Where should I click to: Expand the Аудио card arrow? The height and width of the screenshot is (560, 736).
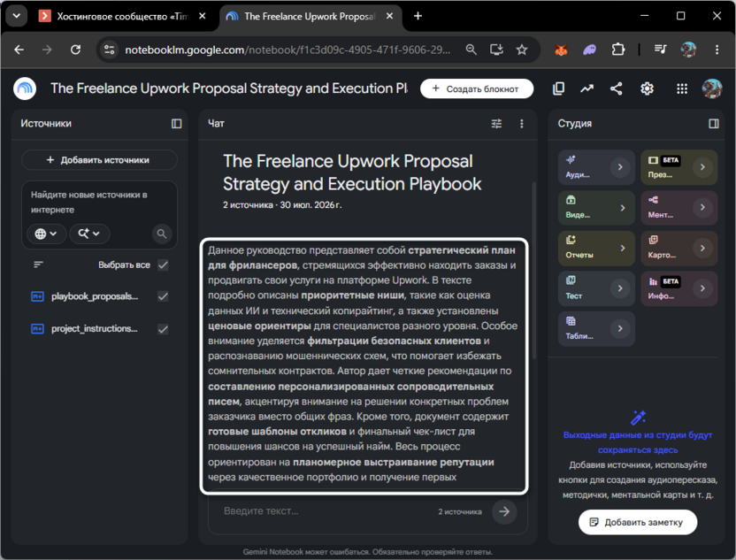pyautogui.click(x=620, y=167)
